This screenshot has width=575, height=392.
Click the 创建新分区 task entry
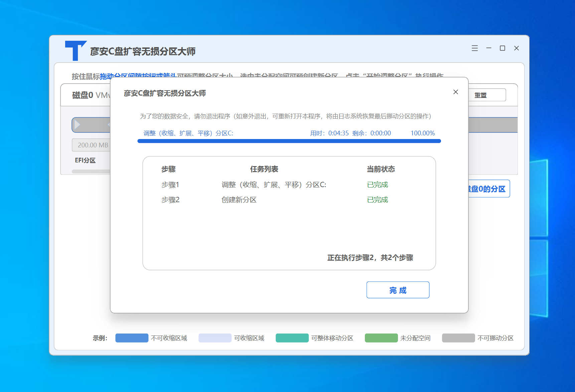click(x=239, y=200)
